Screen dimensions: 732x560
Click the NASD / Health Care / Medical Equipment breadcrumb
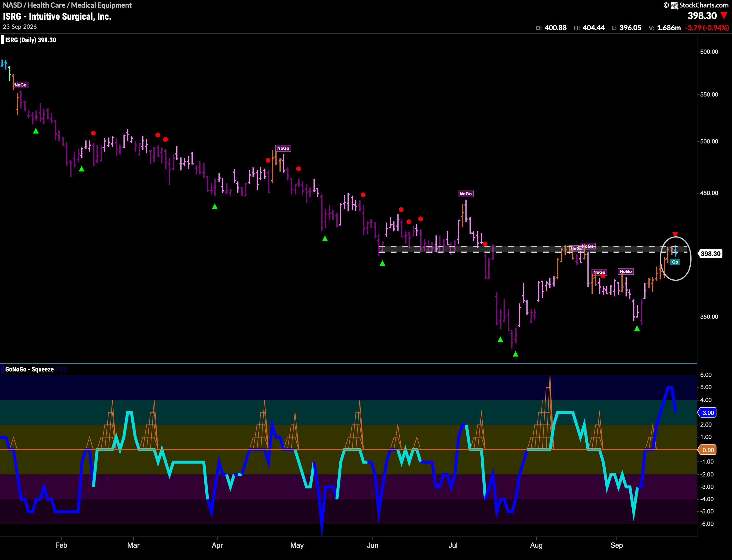click(67, 5)
